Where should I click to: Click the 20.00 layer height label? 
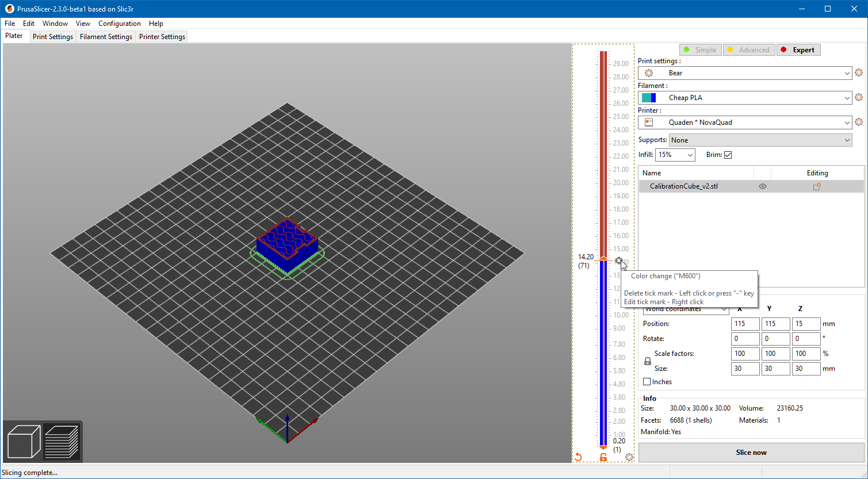click(x=621, y=183)
